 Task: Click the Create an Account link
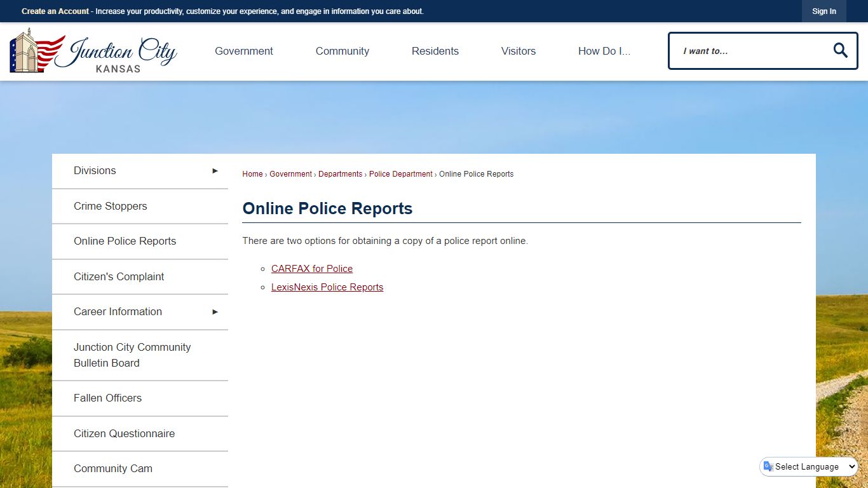click(55, 11)
